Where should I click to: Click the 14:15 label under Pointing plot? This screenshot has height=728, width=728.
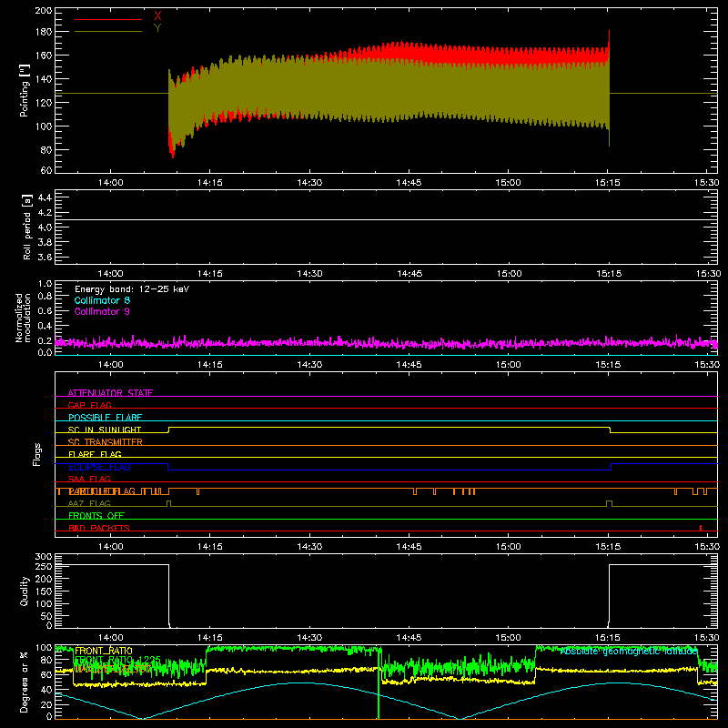coord(210,183)
